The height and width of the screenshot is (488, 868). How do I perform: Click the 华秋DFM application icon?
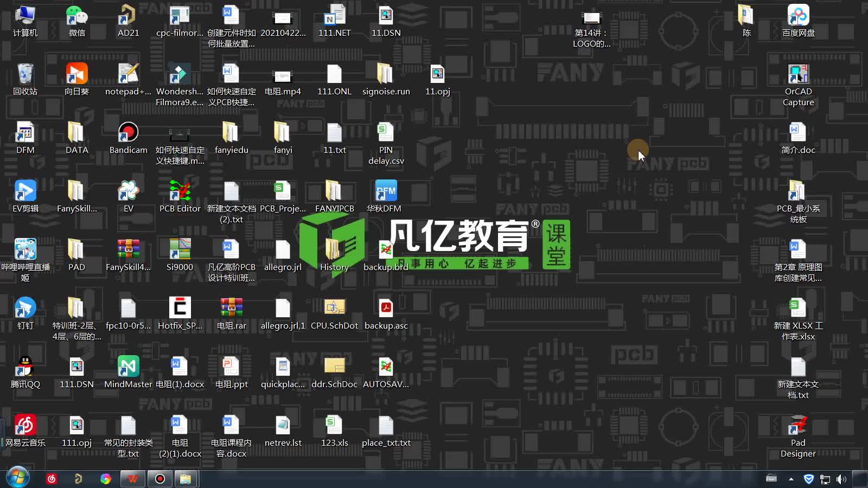[386, 192]
